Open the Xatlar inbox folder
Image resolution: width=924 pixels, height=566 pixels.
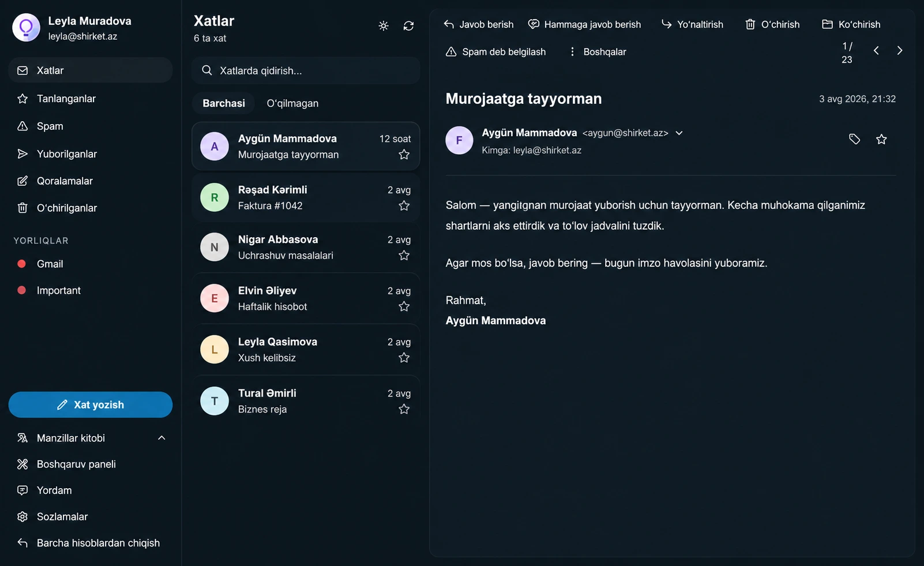(x=91, y=70)
